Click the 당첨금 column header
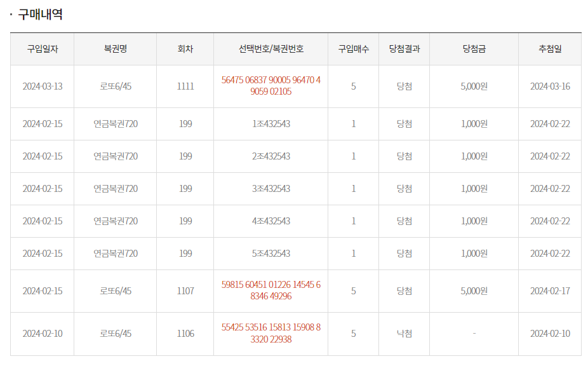This screenshot has height=368, width=588. [474, 49]
